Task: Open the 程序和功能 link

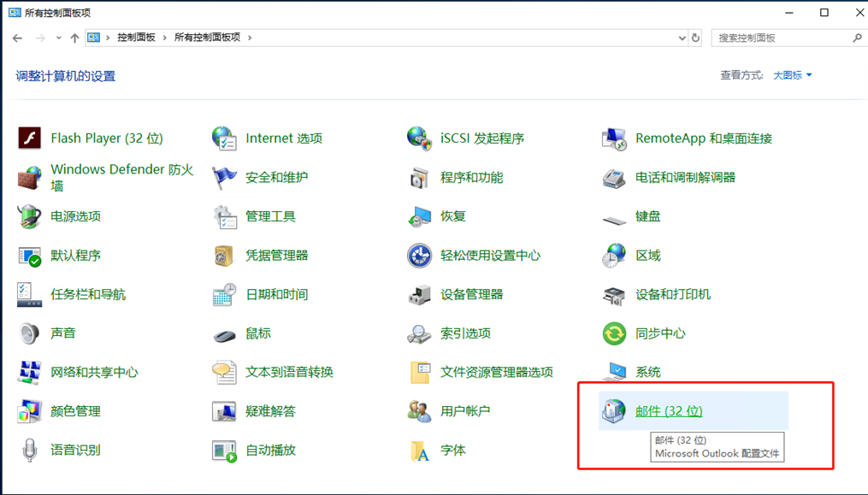Action: (x=471, y=178)
